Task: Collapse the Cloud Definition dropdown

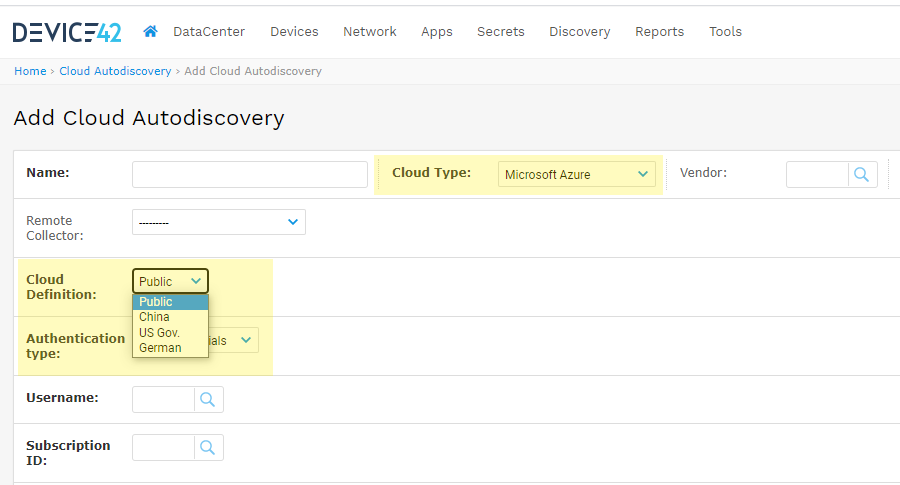Action: click(170, 281)
